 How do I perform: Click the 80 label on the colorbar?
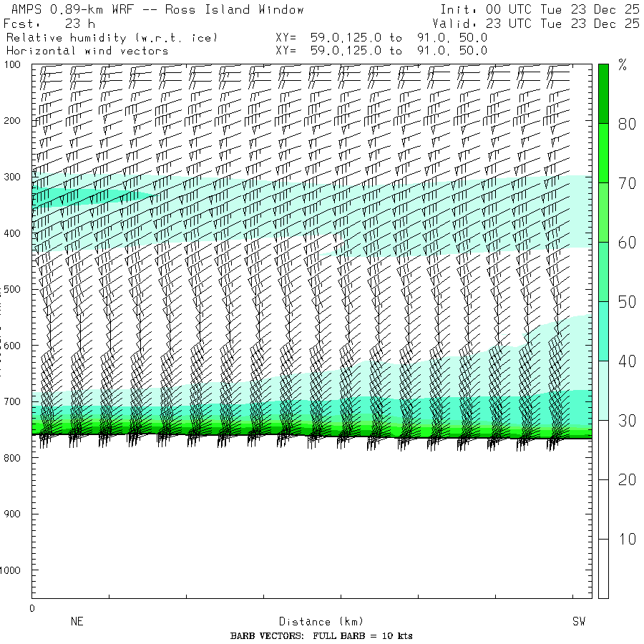(627, 124)
